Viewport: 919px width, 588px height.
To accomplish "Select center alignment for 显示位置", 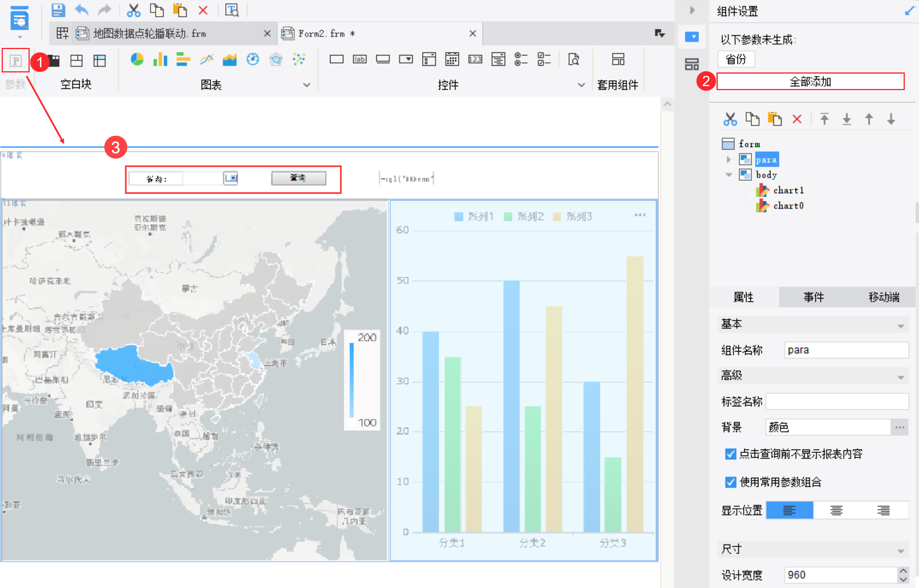I will point(836,510).
